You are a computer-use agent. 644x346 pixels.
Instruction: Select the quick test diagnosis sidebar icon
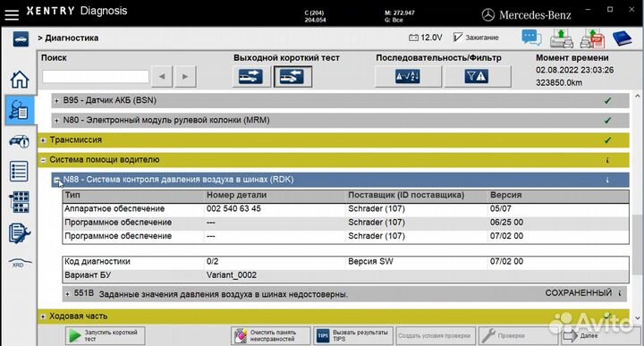pos(19,110)
